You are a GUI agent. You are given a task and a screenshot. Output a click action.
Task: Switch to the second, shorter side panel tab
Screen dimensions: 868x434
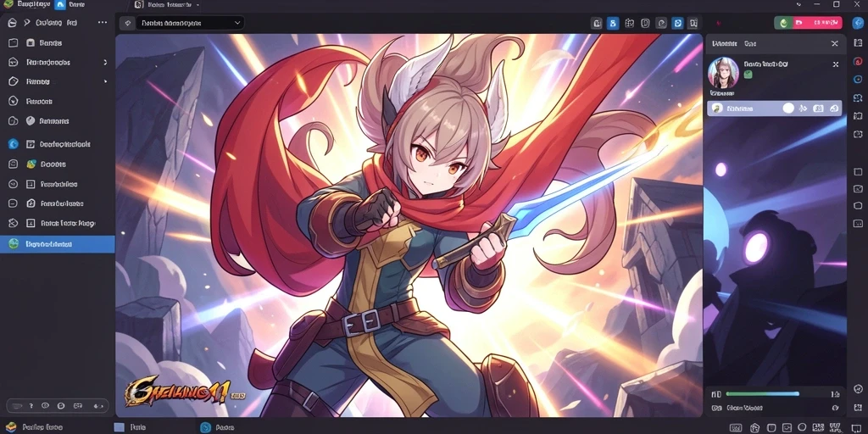749,43
